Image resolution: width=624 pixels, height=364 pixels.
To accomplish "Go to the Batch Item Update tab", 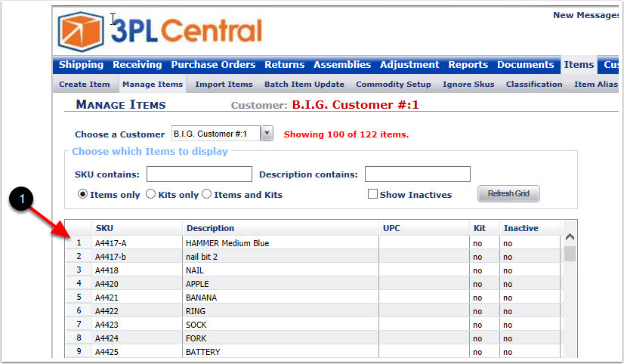I will click(304, 85).
